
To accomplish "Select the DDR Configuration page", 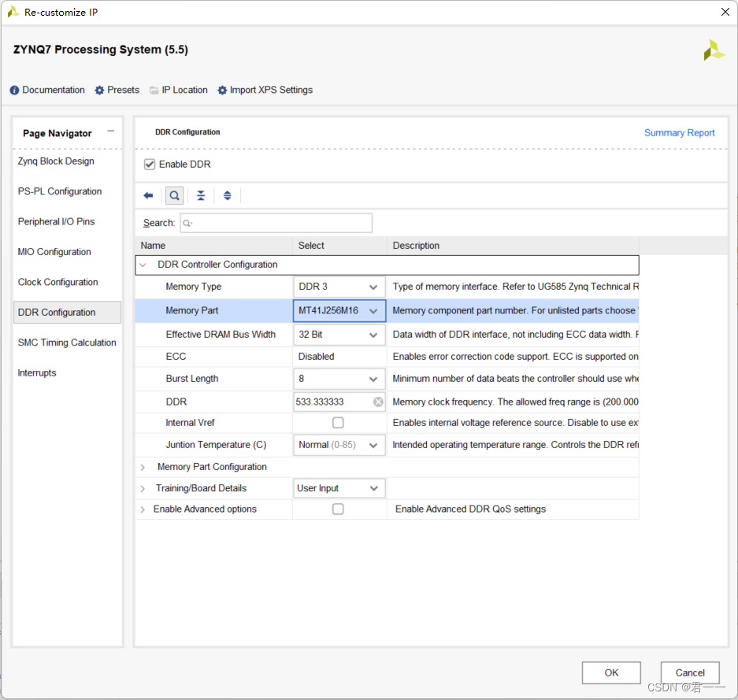I will tap(67, 313).
